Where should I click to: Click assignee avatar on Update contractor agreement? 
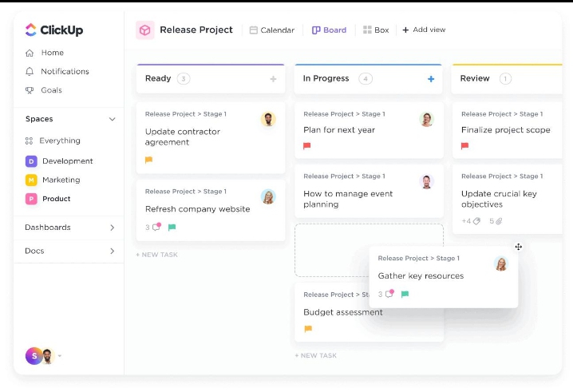pyautogui.click(x=268, y=119)
